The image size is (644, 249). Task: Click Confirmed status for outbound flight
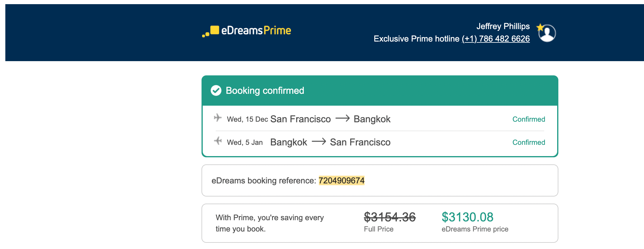[x=528, y=119]
